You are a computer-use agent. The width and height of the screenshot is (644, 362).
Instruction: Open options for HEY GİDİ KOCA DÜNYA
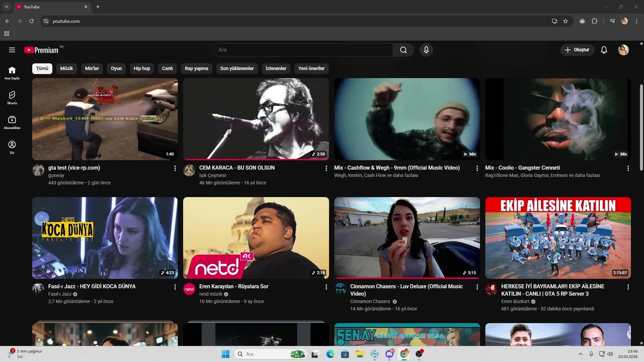[175, 287]
